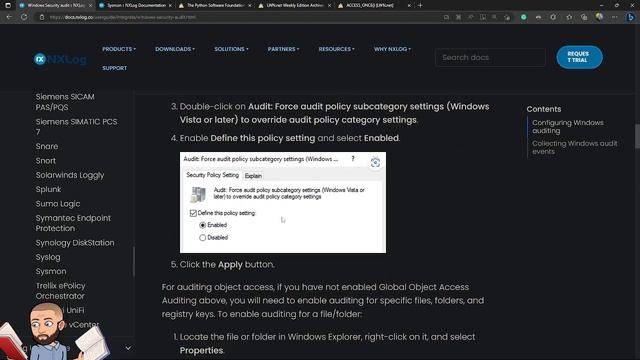
Task: Open Solarwinds Loggly sidebar link
Action: (x=70, y=175)
